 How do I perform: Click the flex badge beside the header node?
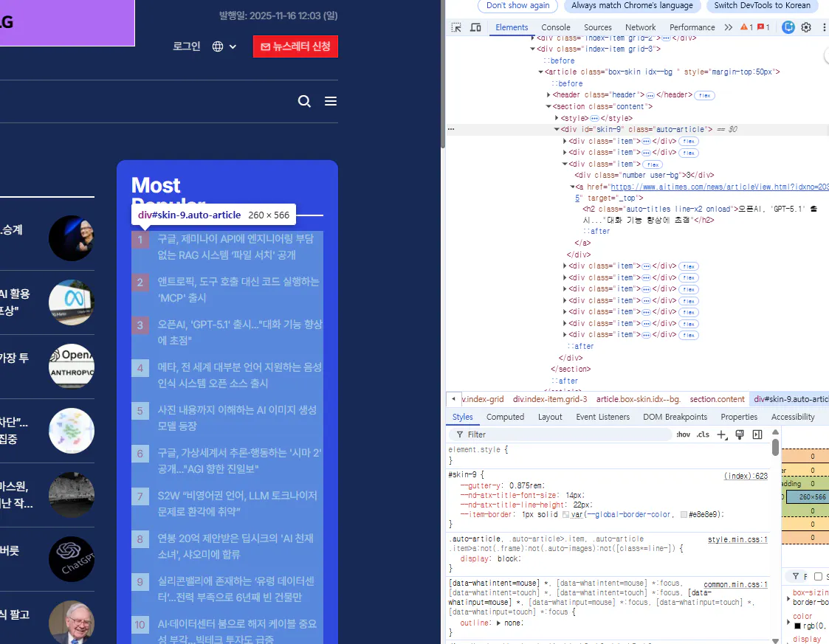[704, 96]
